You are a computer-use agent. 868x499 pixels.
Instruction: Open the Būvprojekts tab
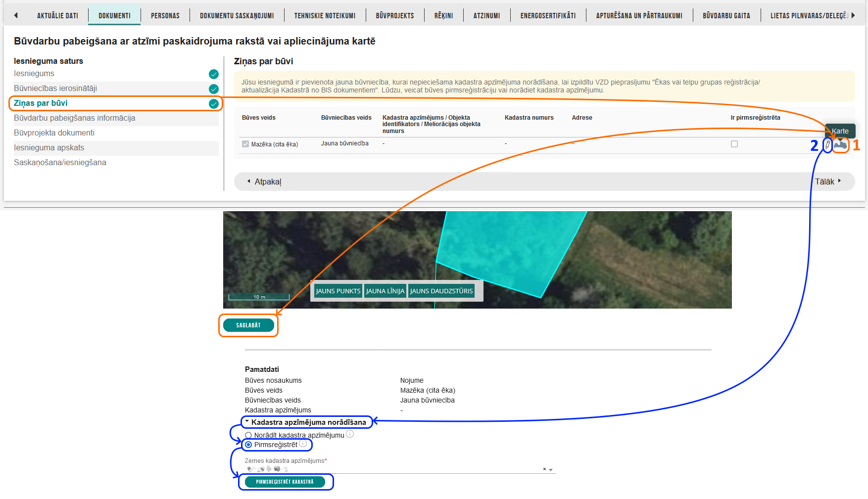(x=394, y=16)
